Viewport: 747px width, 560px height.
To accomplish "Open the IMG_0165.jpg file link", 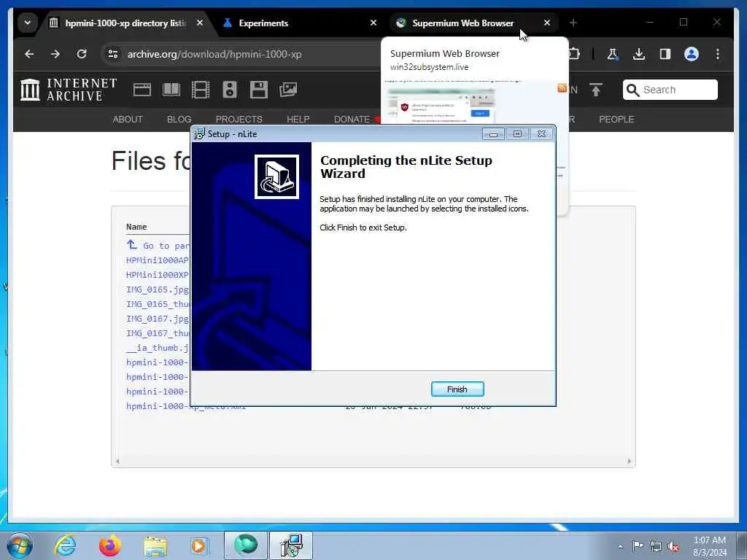I will tap(158, 289).
